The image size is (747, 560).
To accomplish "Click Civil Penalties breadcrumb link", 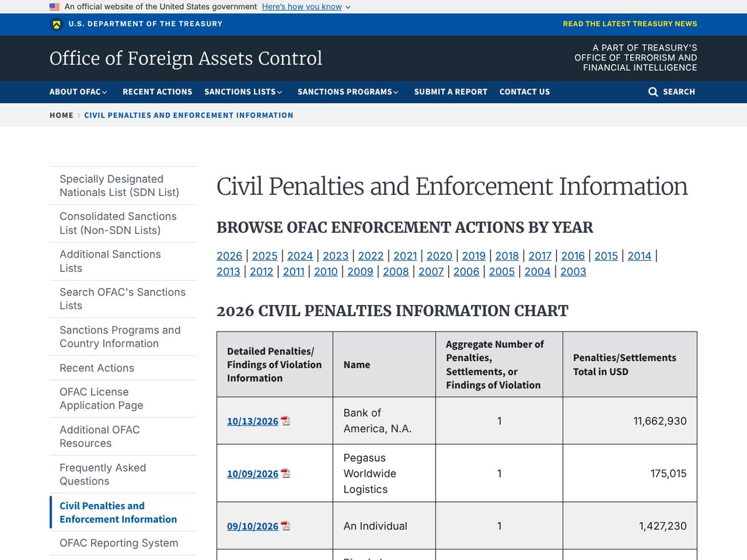I will (x=189, y=115).
